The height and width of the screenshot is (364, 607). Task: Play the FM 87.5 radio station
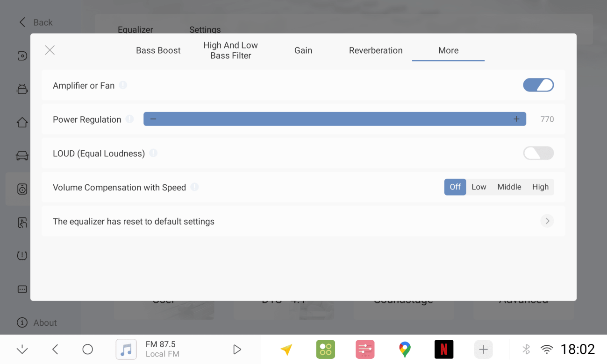[237, 349]
